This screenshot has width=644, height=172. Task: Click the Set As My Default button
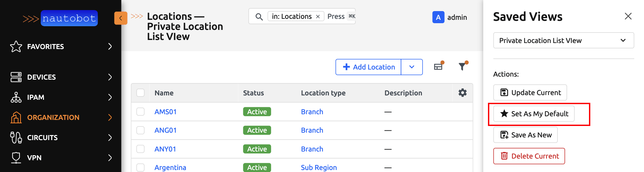(x=534, y=114)
